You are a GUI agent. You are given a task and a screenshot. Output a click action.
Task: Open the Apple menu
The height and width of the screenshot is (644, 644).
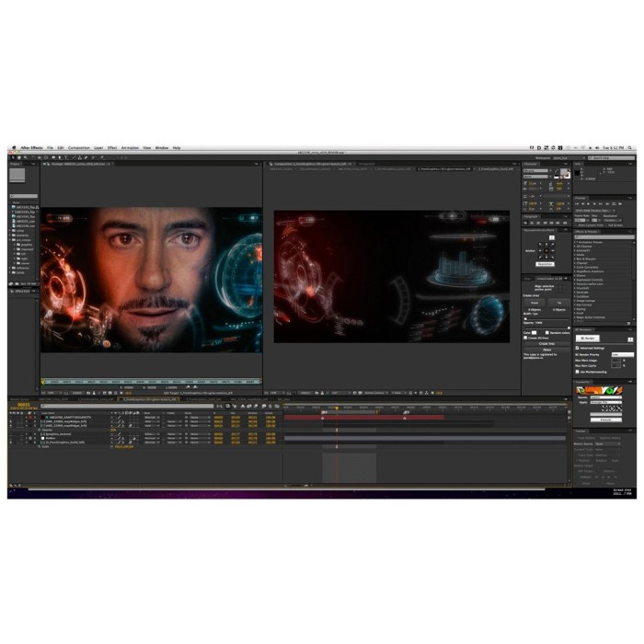(x=14, y=148)
